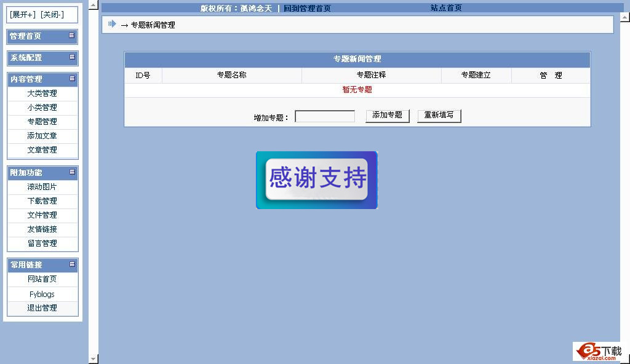Image resolution: width=630 pixels, height=364 pixels.
Task: Open 添加文章 page
Action: click(x=42, y=136)
